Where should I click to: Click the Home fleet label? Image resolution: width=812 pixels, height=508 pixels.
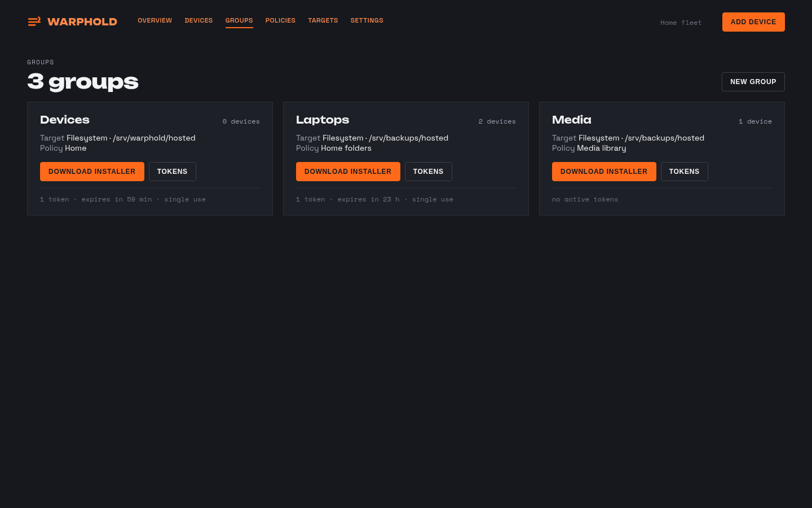tap(681, 23)
